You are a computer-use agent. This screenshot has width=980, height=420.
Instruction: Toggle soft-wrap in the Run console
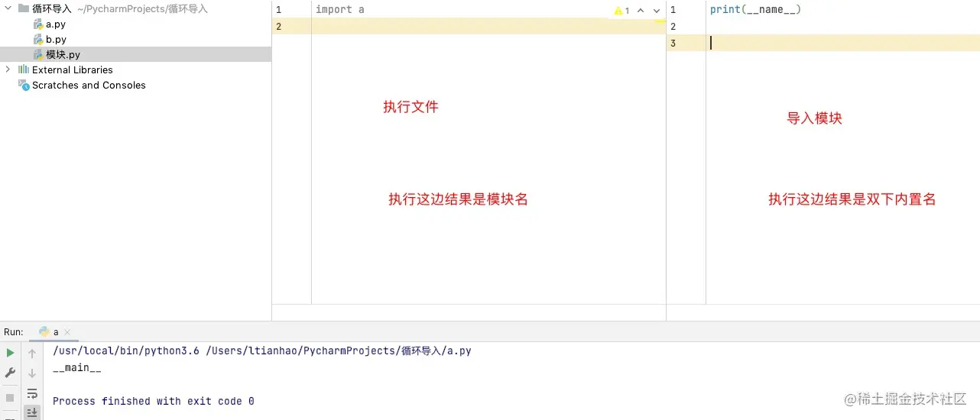(32, 394)
